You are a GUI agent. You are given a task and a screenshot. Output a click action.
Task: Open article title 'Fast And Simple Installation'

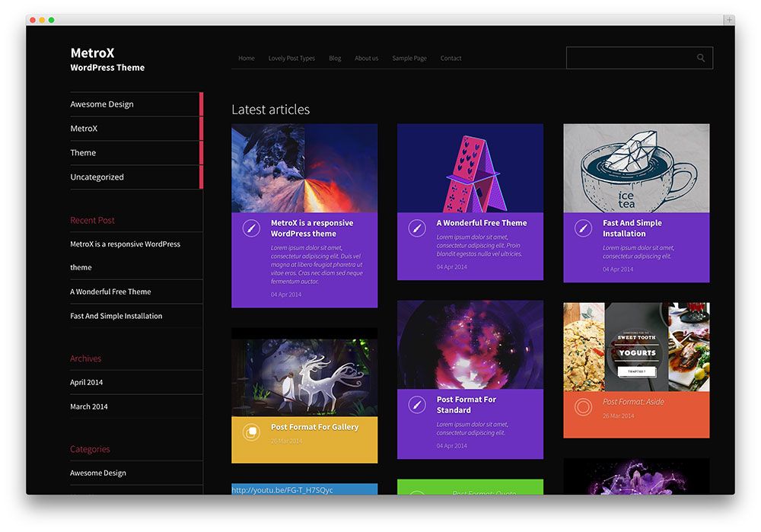pos(632,228)
